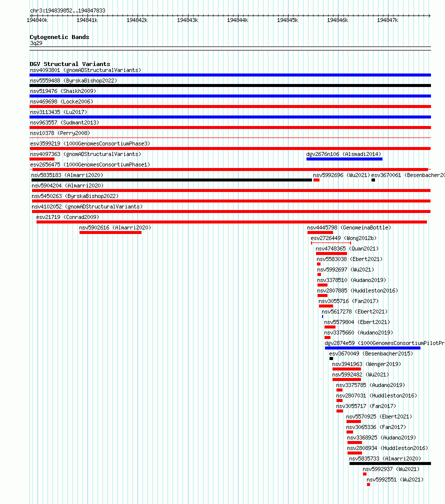Click the 194845k ruler tick label

coord(287,20)
